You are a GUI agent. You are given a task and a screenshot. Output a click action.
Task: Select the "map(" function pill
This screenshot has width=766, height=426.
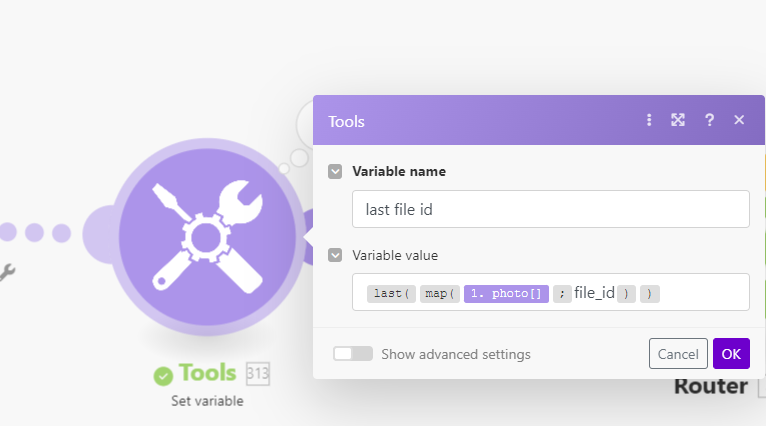pos(440,293)
